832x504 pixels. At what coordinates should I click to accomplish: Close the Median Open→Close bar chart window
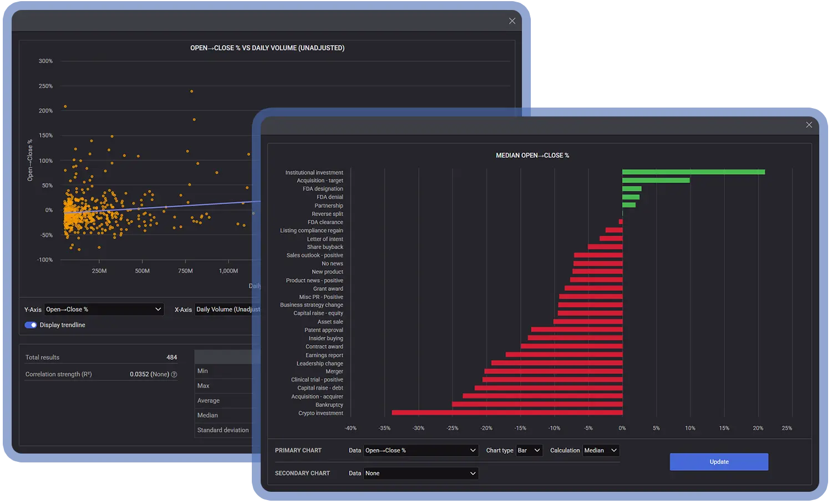[x=809, y=125]
